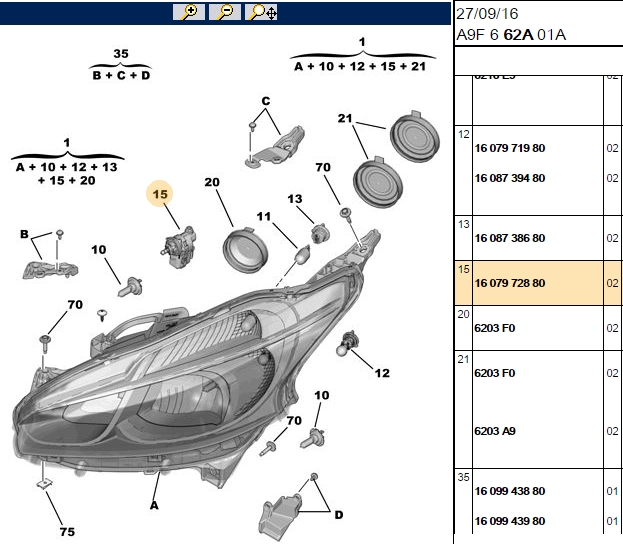Screen dimensions: 623x544
Task: Click quantity 02 beside 6203 A9
Action: tap(612, 431)
